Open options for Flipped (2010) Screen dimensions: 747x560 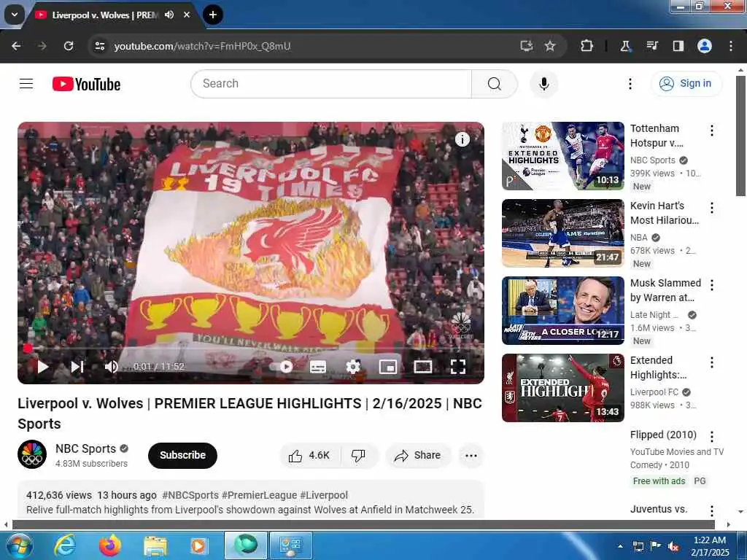(x=712, y=436)
